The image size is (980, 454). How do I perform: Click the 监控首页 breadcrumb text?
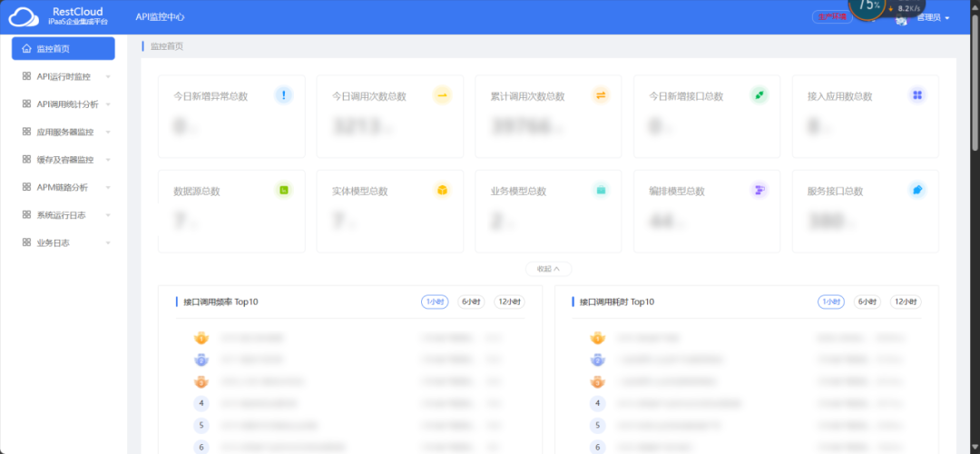[x=167, y=46]
